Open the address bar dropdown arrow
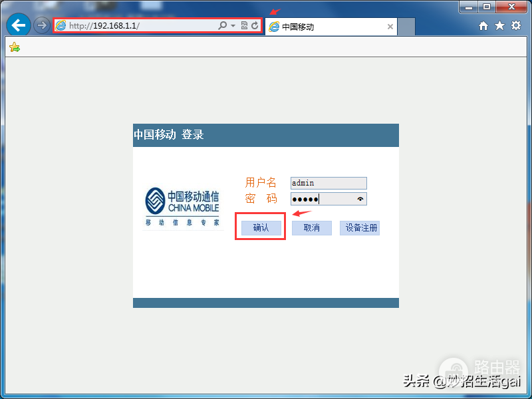The height and width of the screenshot is (399, 532). [233, 25]
